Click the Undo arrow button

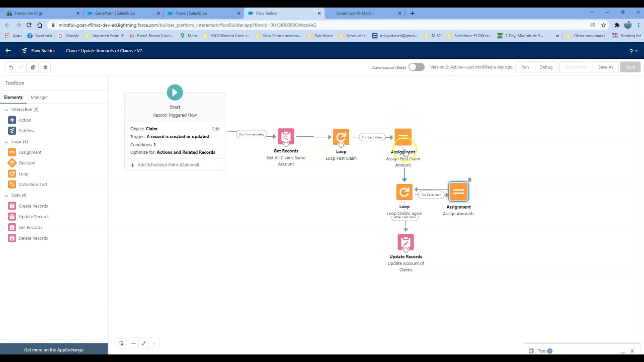(x=11, y=67)
